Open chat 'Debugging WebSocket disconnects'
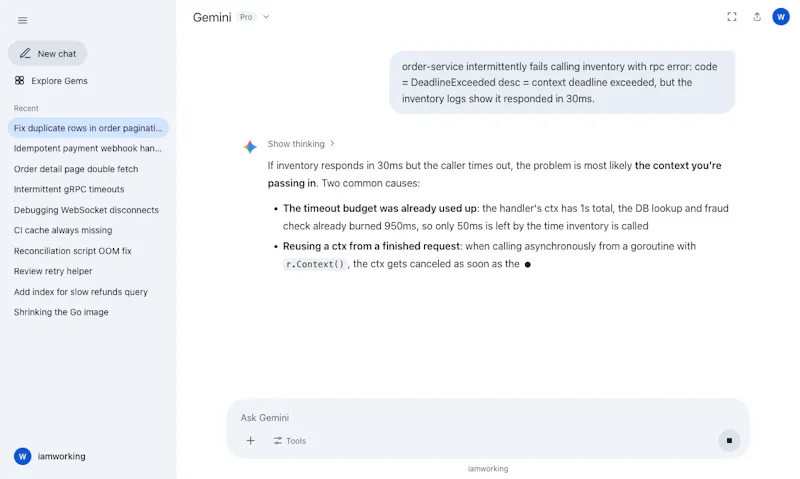 pyautogui.click(x=88, y=210)
